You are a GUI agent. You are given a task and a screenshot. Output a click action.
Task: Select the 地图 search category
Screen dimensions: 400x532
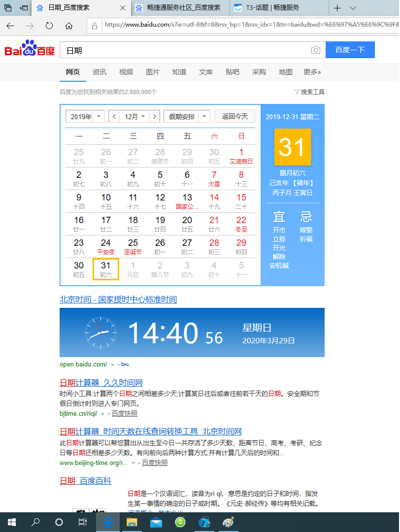tap(286, 72)
